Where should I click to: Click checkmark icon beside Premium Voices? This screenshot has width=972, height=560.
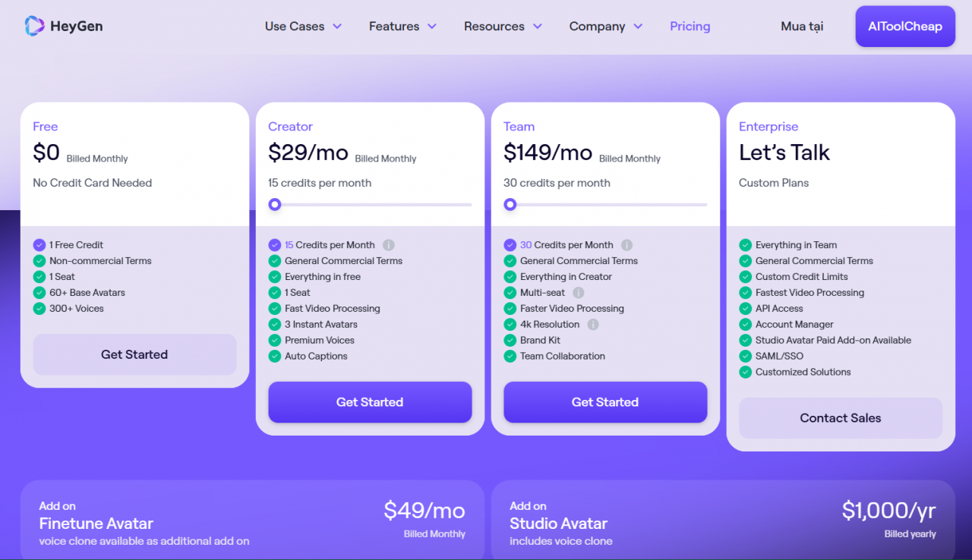tap(275, 341)
